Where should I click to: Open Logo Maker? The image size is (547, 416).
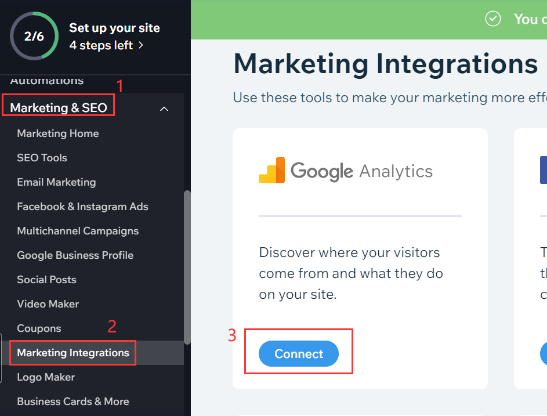pyautogui.click(x=46, y=377)
